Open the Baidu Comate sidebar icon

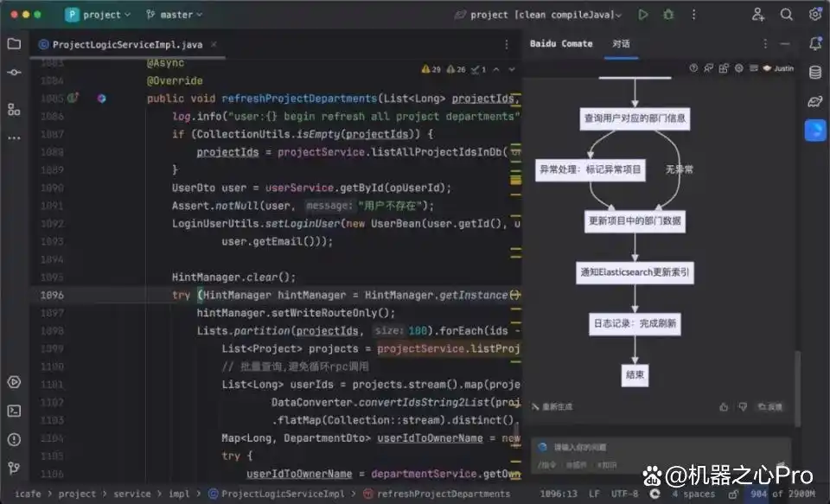814,130
